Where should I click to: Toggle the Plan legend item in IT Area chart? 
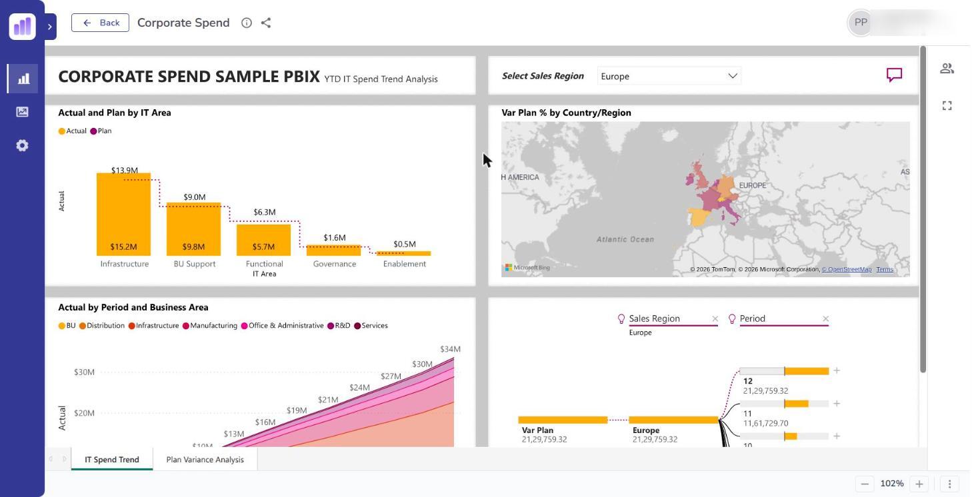[x=101, y=131]
